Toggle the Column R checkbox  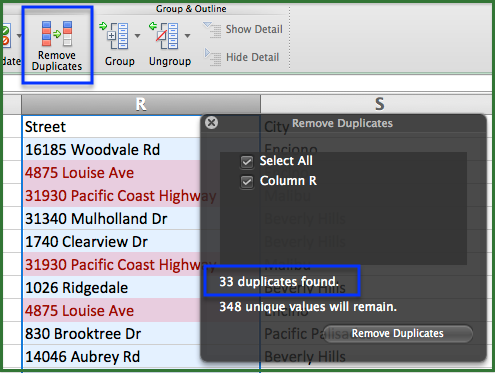[x=247, y=182]
